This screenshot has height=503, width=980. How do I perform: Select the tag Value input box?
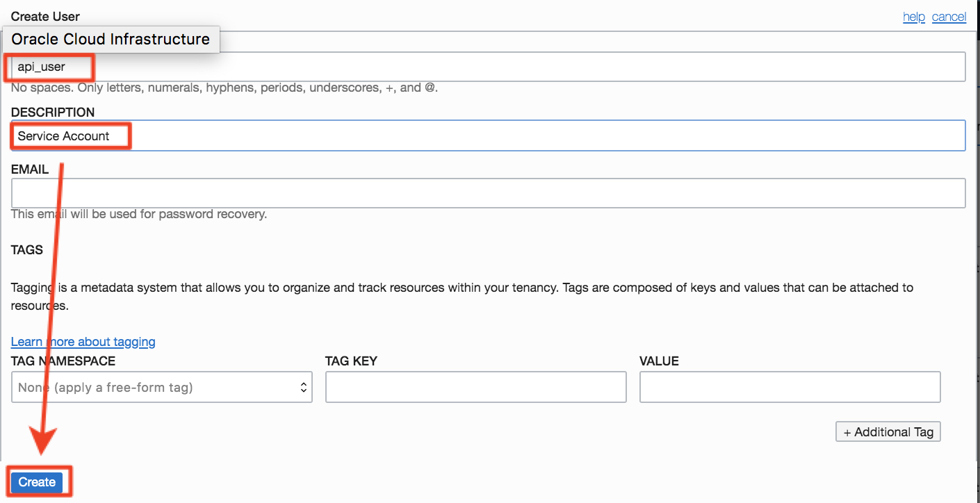click(790, 388)
